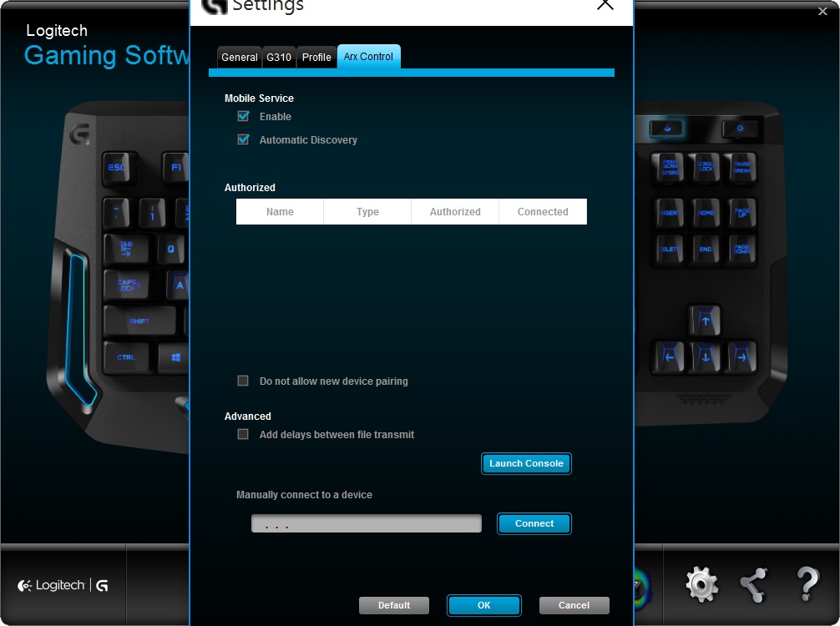
Task: Click the G logo on keyboard image
Action: pos(79,134)
